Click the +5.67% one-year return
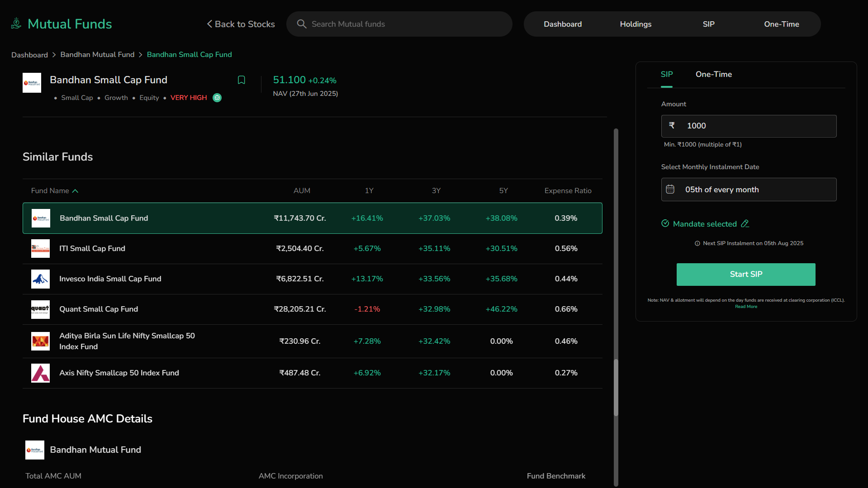This screenshot has height=488, width=868. pyautogui.click(x=367, y=249)
